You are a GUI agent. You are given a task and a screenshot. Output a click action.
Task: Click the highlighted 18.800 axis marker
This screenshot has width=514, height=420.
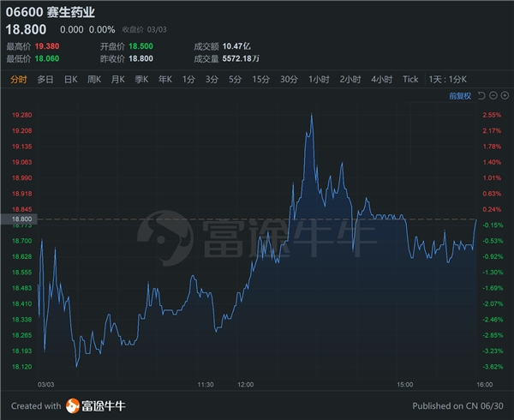pos(19,219)
